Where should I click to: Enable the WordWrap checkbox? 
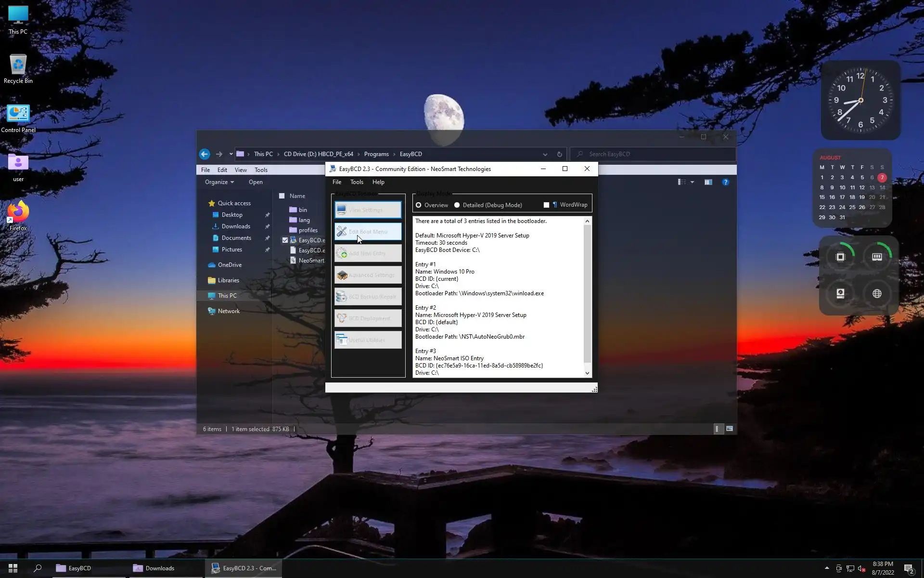(546, 205)
